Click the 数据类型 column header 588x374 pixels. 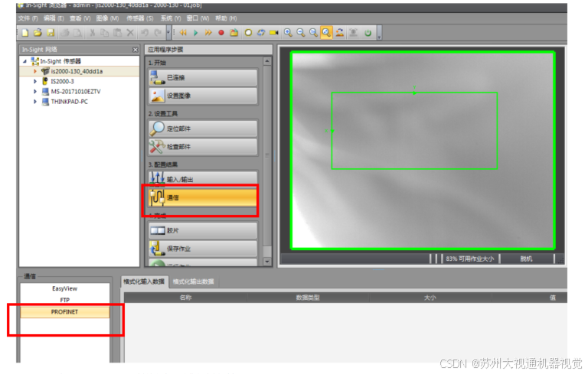click(x=308, y=298)
